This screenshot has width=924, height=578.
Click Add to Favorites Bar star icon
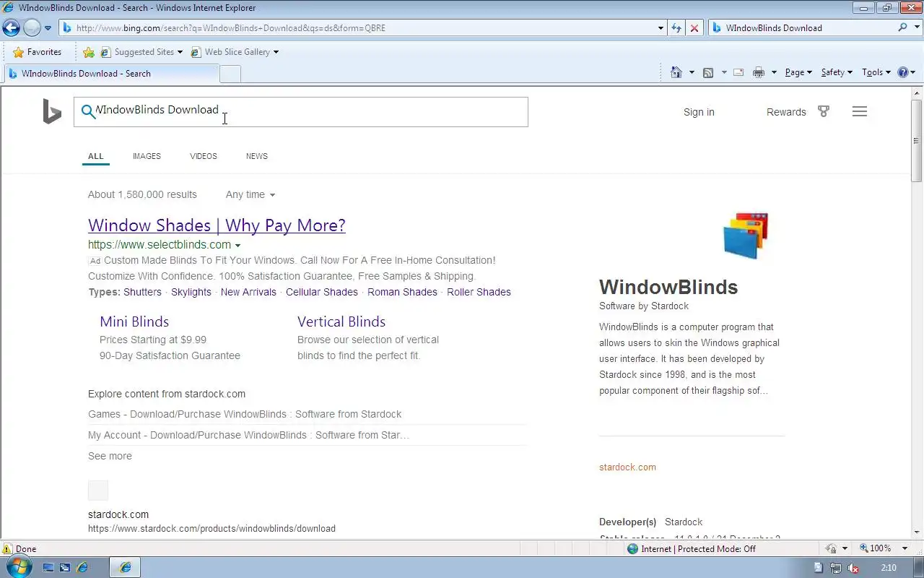(88, 52)
